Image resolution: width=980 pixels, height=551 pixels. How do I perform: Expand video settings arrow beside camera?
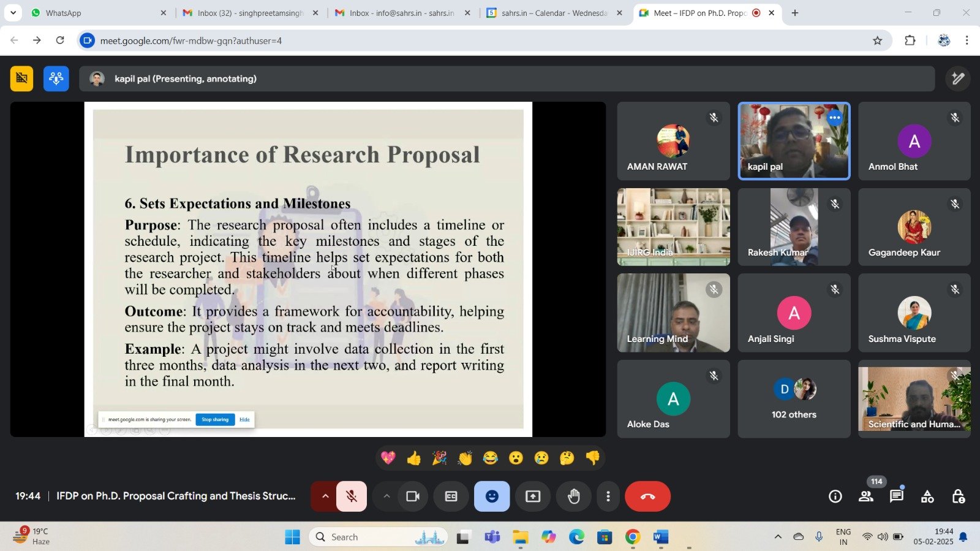coord(386,496)
